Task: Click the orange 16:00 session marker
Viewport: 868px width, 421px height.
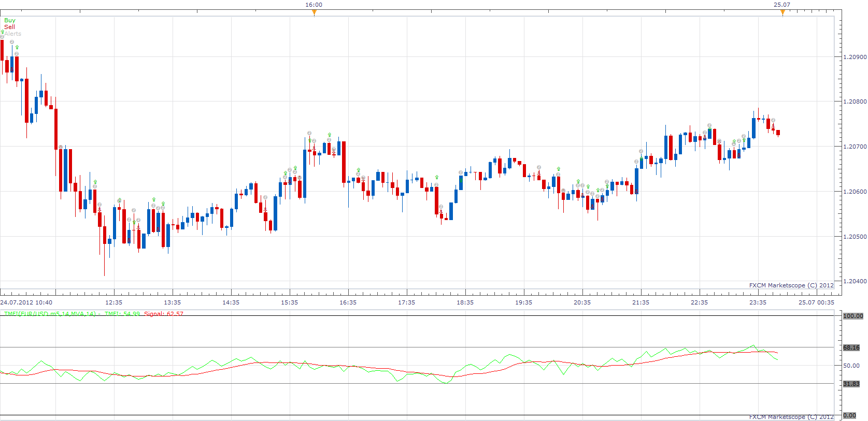Action: 314,12
